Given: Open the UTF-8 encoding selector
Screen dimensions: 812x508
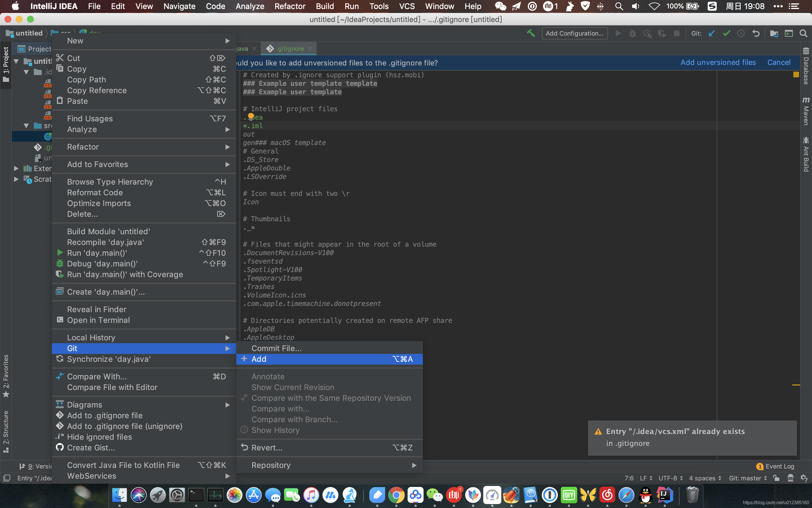Looking at the screenshot, I should [671, 478].
